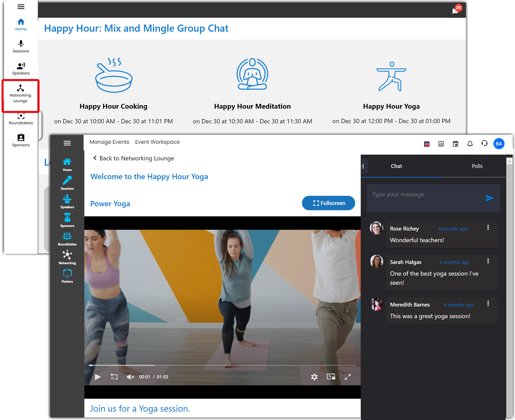This screenshot has width=515, height=420.
Task: Click the video progress bar
Action: click(222, 365)
